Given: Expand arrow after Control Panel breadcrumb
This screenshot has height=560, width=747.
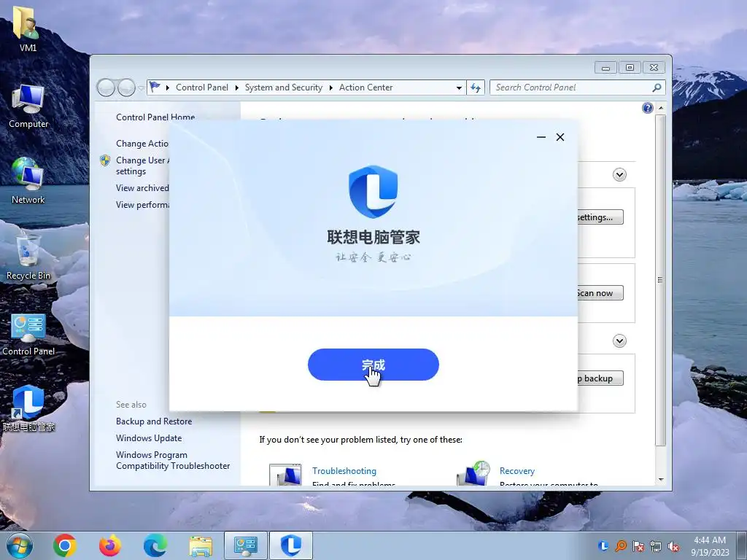Looking at the screenshot, I should [237, 87].
